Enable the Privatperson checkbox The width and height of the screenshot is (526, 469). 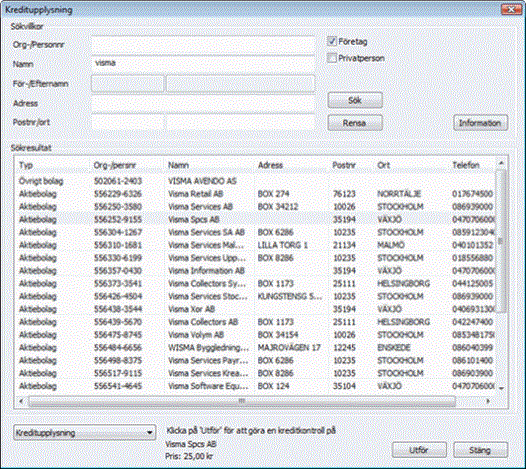331,58
